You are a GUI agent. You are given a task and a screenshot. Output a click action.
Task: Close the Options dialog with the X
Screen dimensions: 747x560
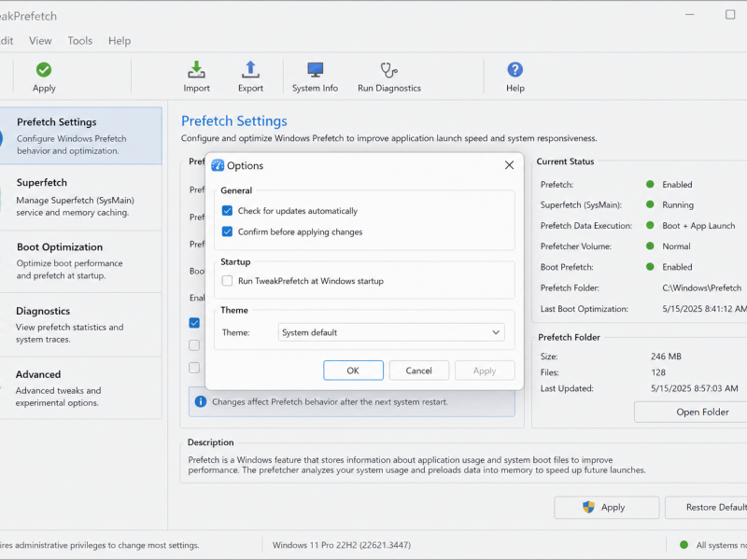(x=509, y=165)
